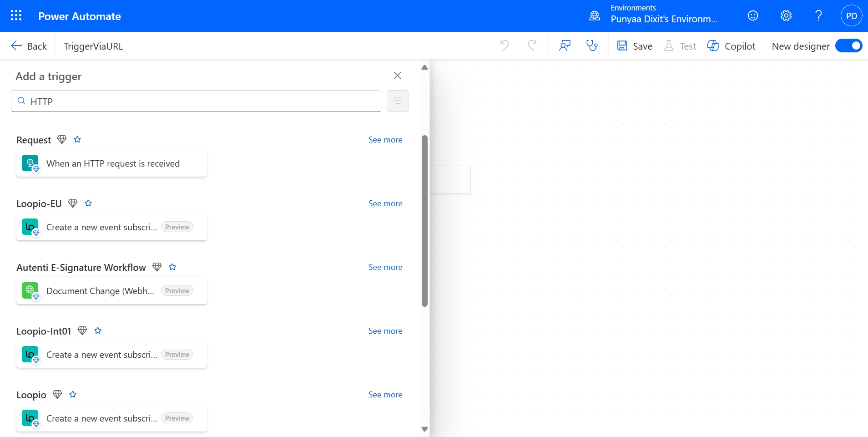Favorite the Loopio-EU connector star
Screen dimensions: 868x437
(x=88, y=203)
